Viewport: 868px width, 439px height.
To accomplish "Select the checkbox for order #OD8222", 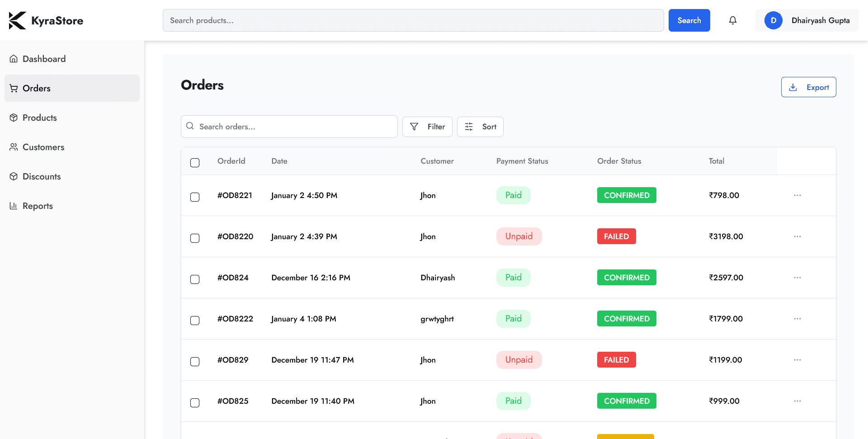I will click(195, 321).
